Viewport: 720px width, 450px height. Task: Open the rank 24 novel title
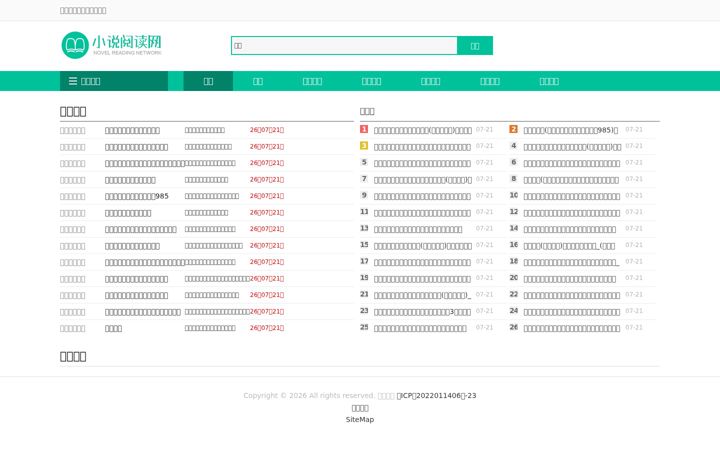572,312
